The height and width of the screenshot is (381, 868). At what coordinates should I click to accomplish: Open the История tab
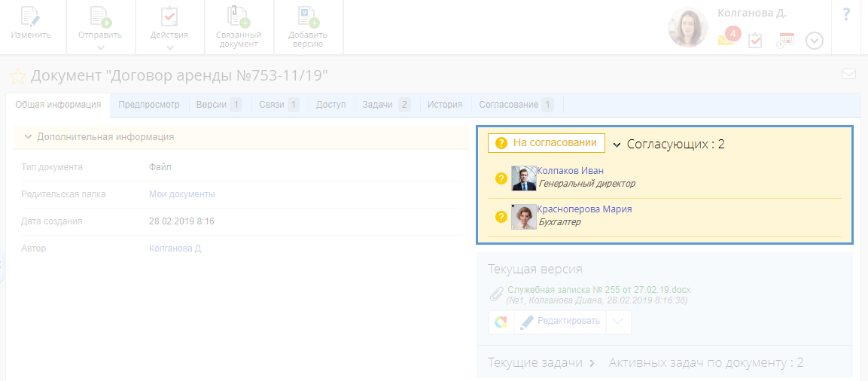pyautogui.click(x=444, y=105)
